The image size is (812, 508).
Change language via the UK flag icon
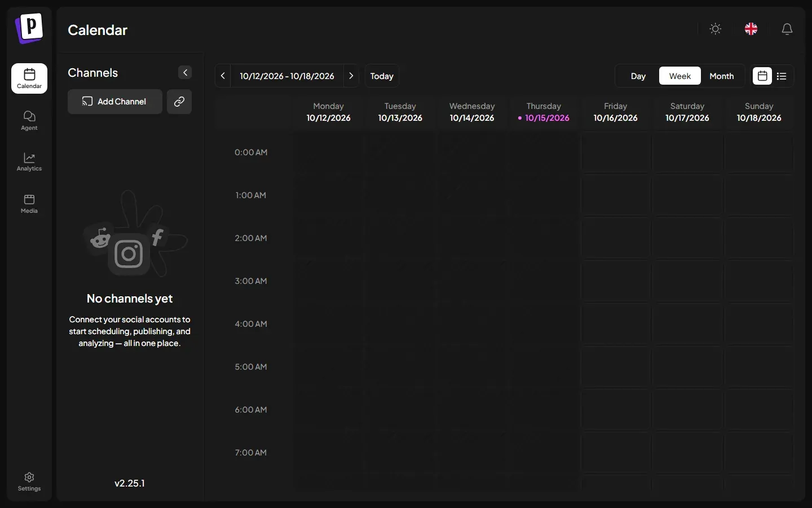[751, 29]
